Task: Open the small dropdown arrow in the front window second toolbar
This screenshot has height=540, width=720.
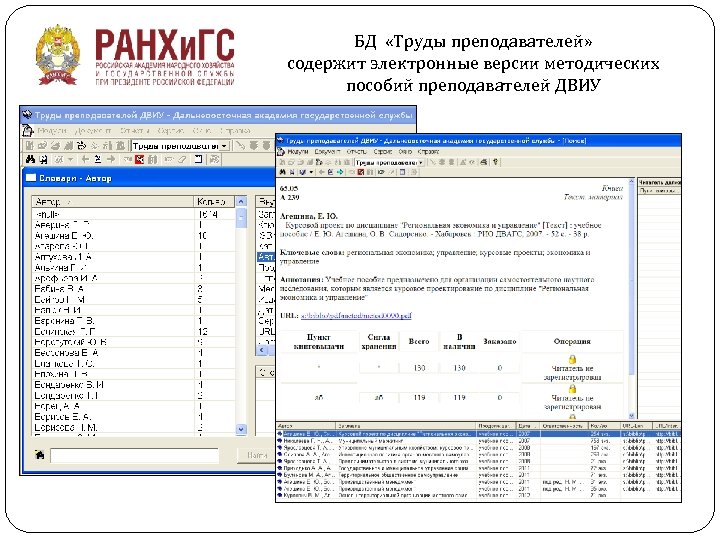Action: point(311,172)
